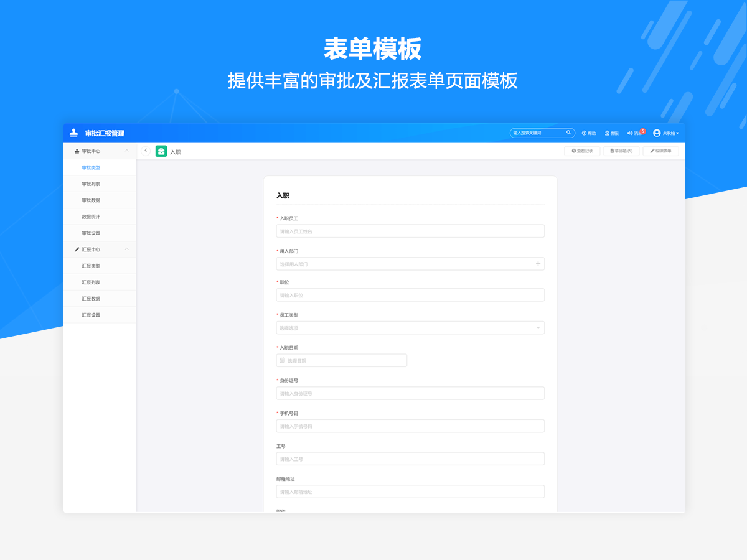Open the 朱秋怡 user account dropdown
747x560 pixels.
pos(665,133)
